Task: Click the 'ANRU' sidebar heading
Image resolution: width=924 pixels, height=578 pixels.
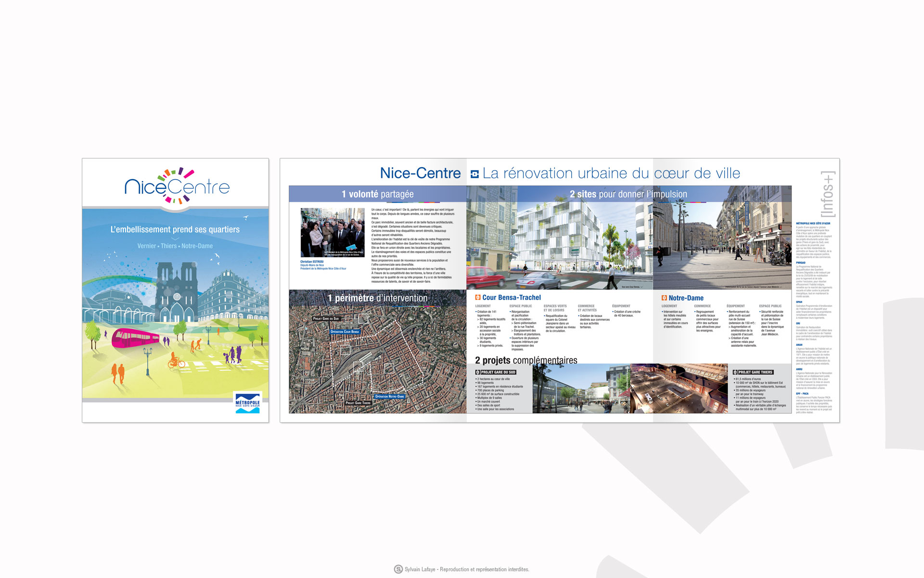Action: pos(799,369)
